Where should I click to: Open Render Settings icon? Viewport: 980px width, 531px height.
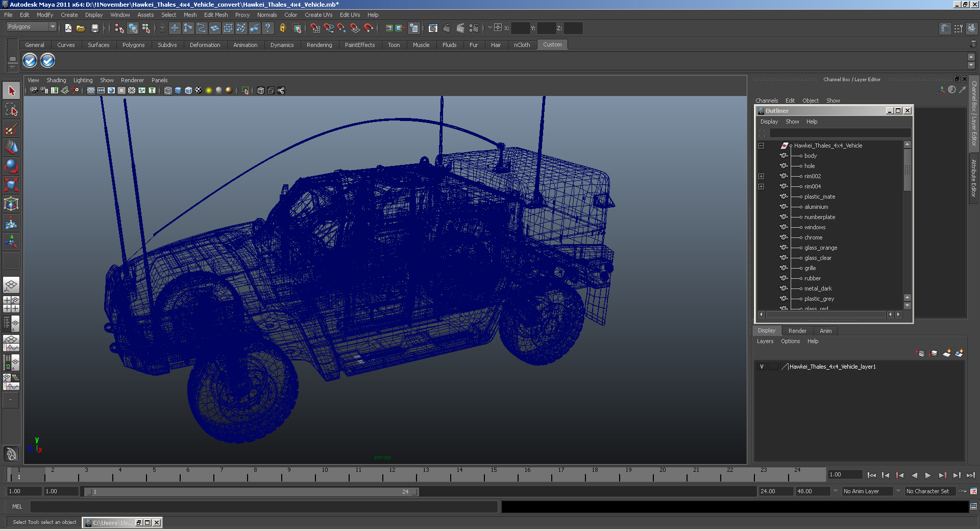click(x=474, y=29)
